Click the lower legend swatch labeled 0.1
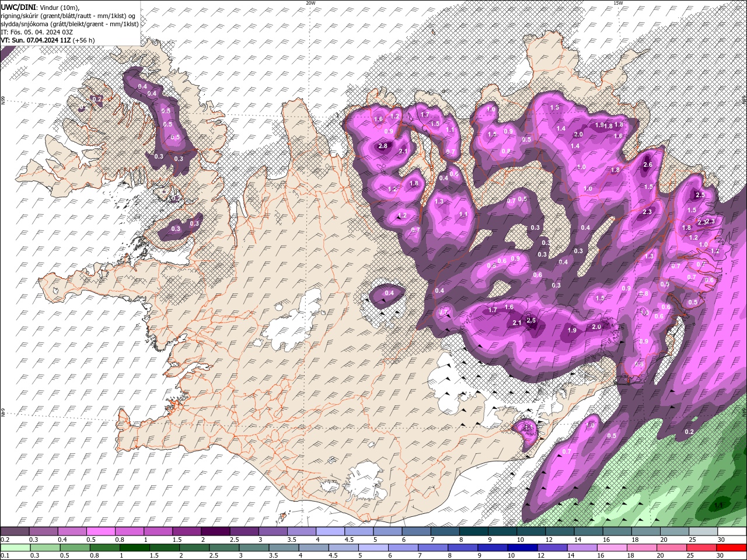Image resolution: width=747 pixels, height=560 pixels. (15, 548)
